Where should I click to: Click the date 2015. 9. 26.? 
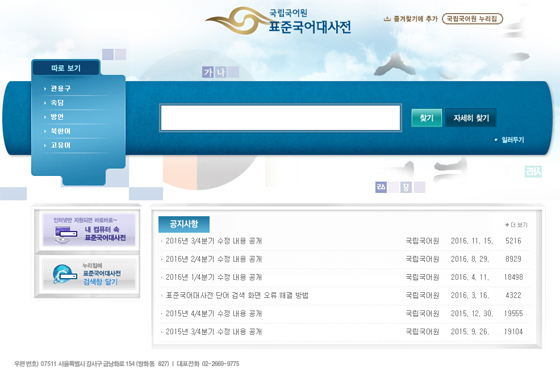[x=470, y=332]
